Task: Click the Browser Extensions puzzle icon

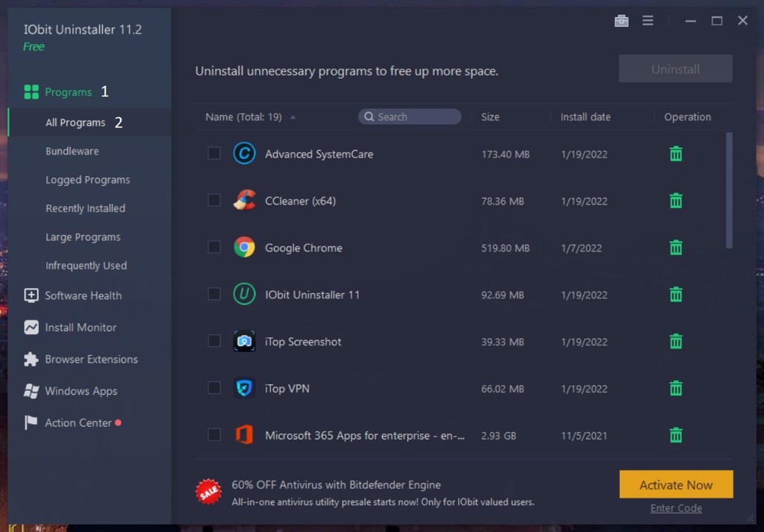Action: (x=31, y=359)
